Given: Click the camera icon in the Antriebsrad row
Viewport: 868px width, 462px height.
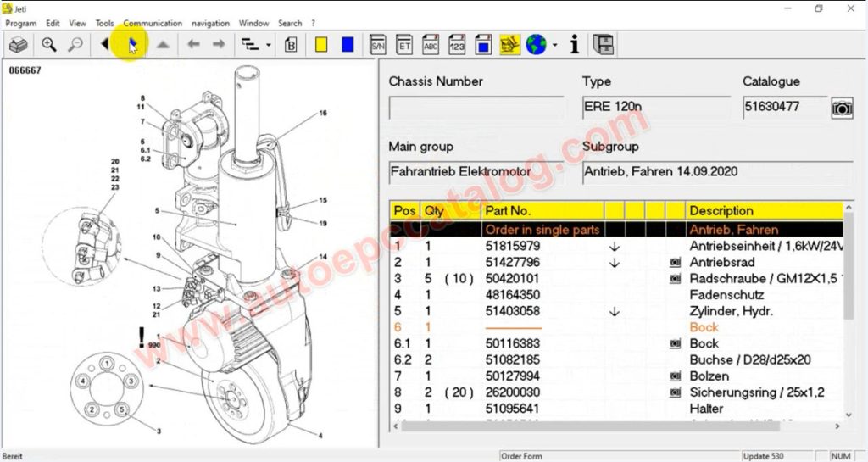Looking at the screenshot, I should (676, 263).
